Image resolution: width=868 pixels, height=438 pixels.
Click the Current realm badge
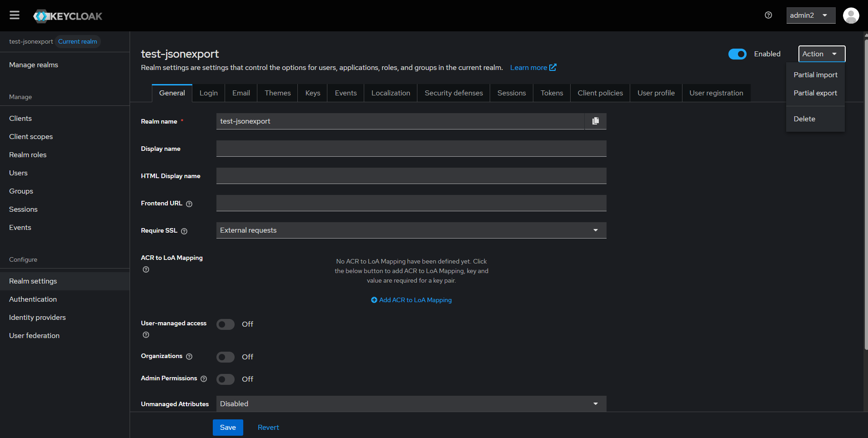(x=78, y=41)
